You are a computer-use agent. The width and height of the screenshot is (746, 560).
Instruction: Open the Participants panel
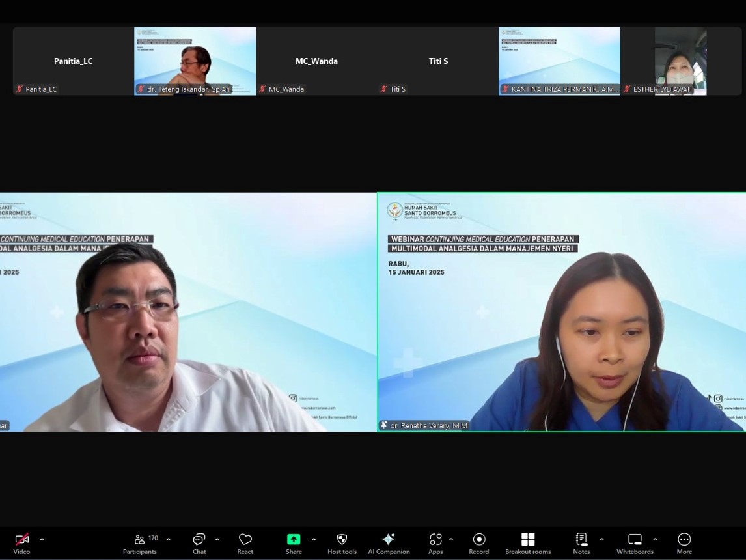point(140,543)
